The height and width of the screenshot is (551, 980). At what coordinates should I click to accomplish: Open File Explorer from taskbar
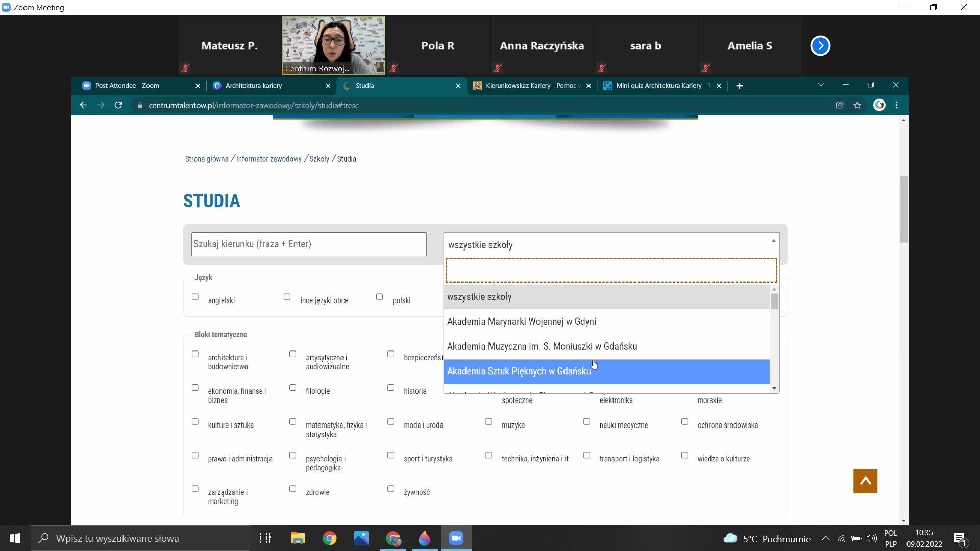pos(298,538)
